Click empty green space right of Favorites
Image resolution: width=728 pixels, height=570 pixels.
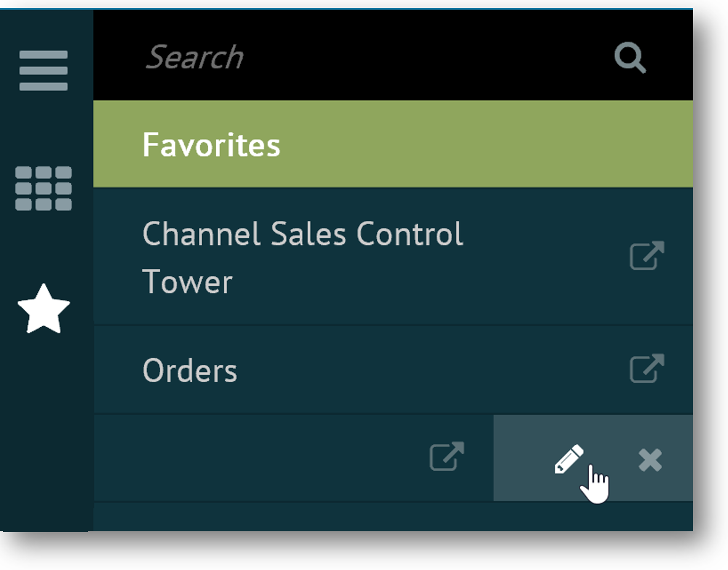point(480,145)
